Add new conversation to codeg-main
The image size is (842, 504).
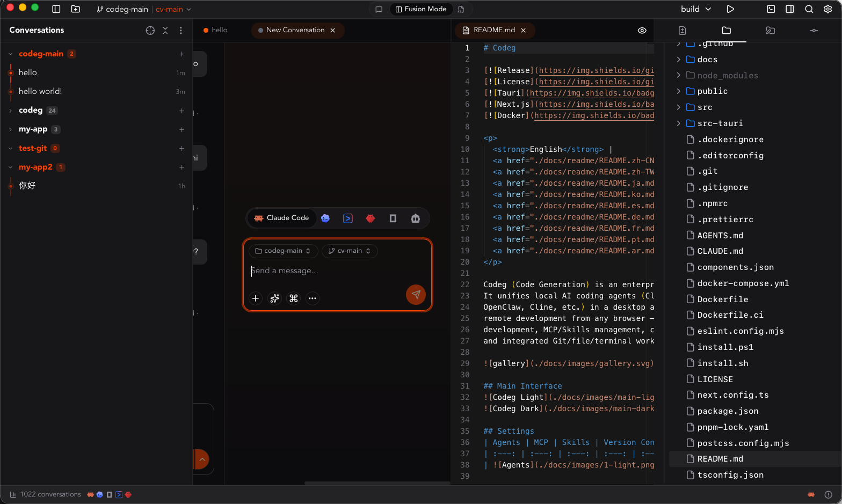(x=182, y=54)
